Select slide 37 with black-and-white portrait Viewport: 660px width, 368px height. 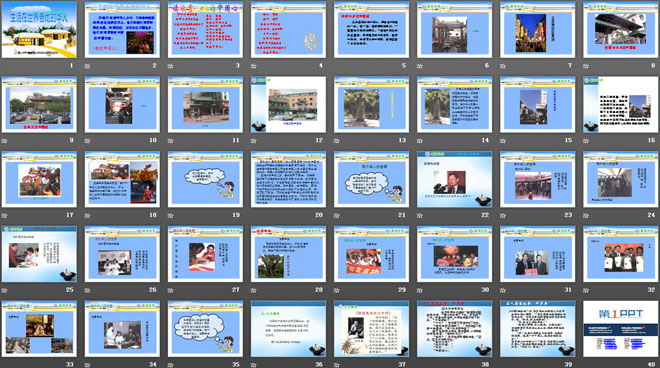[x=371, y=329]
